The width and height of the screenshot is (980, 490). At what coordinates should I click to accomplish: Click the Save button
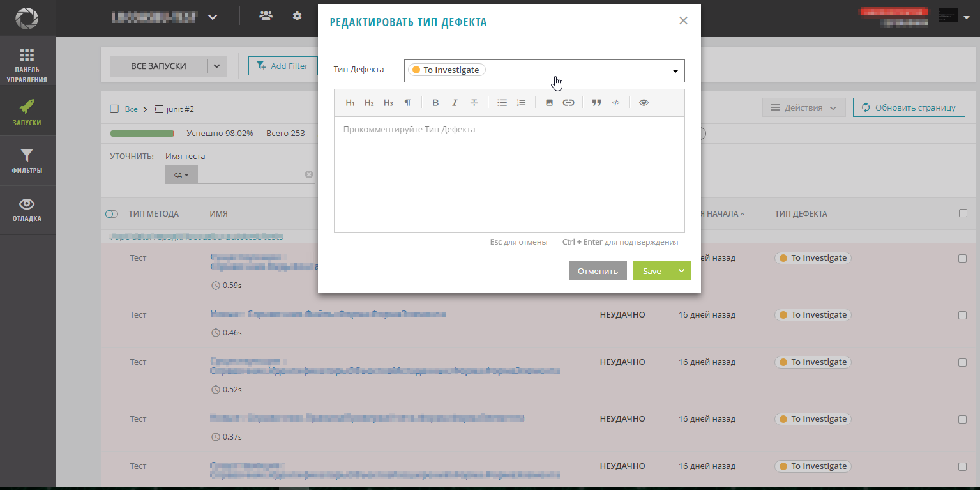click(x=652, y=271)
